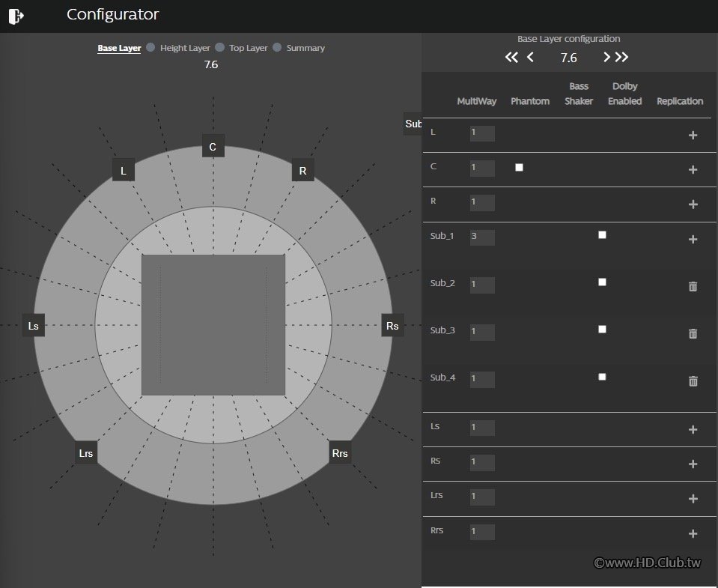This screenshot has width=718, height=588.
Task: Click the C speaker marker on diagram
Action: click(x=213, y=147)
